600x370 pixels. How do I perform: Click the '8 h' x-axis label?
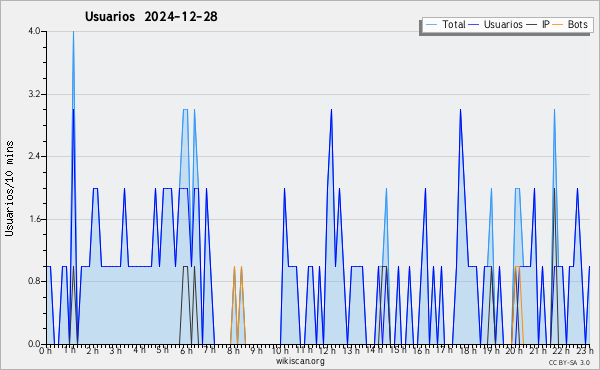(x=233, y=350)
